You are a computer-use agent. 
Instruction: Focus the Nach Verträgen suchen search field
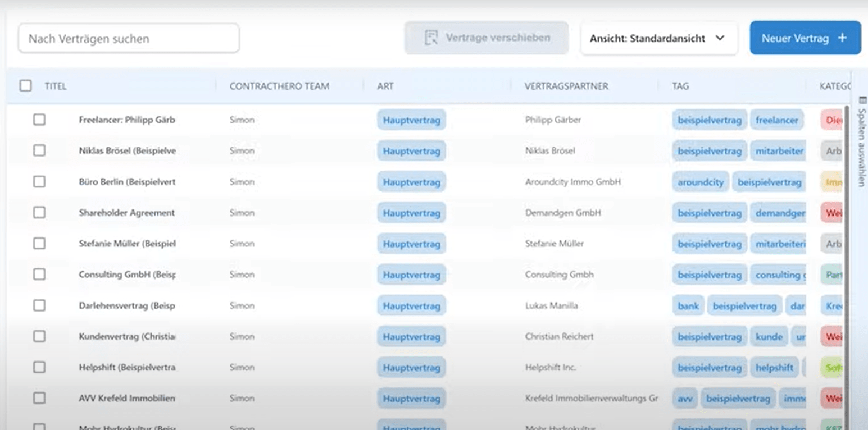point(129,39)
